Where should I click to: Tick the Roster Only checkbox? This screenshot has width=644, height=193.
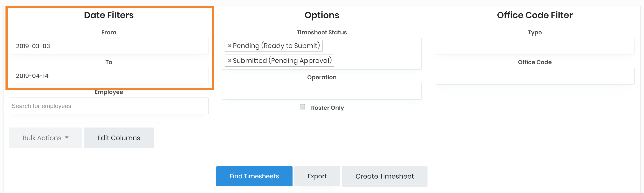302,107
